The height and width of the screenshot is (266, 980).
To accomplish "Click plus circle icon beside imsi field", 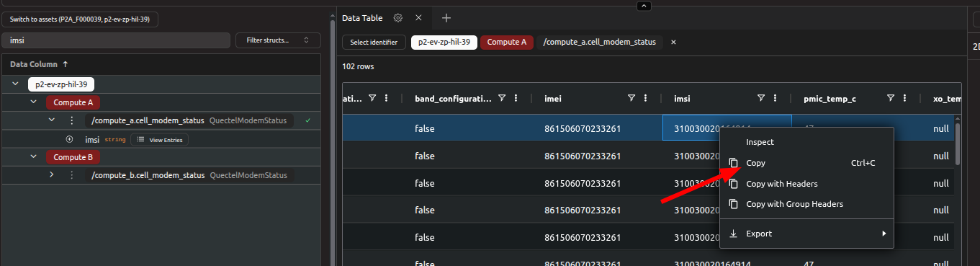I will click(69, 139).
